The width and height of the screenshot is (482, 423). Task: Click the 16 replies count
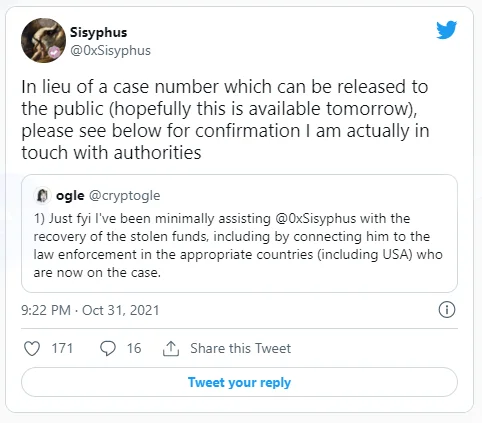click(x=134, y=348)
